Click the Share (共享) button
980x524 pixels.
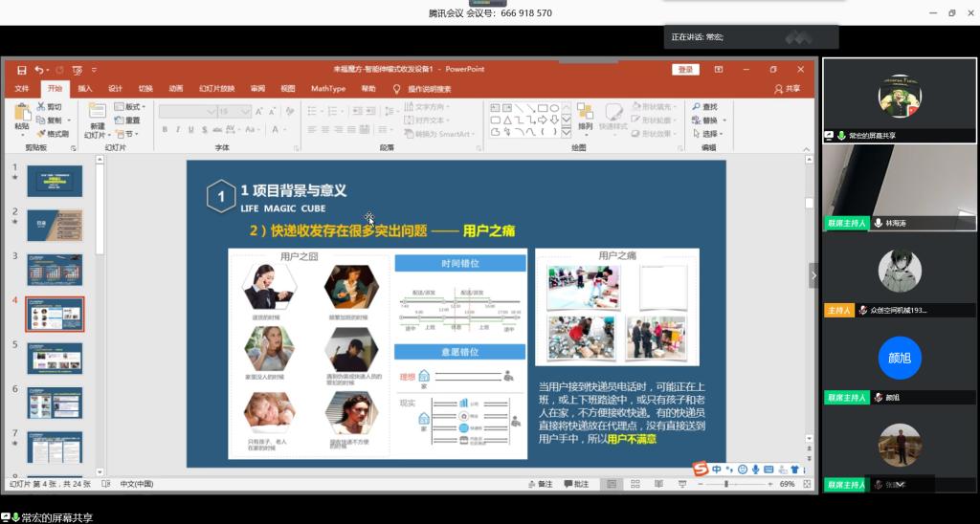(788, 89)
